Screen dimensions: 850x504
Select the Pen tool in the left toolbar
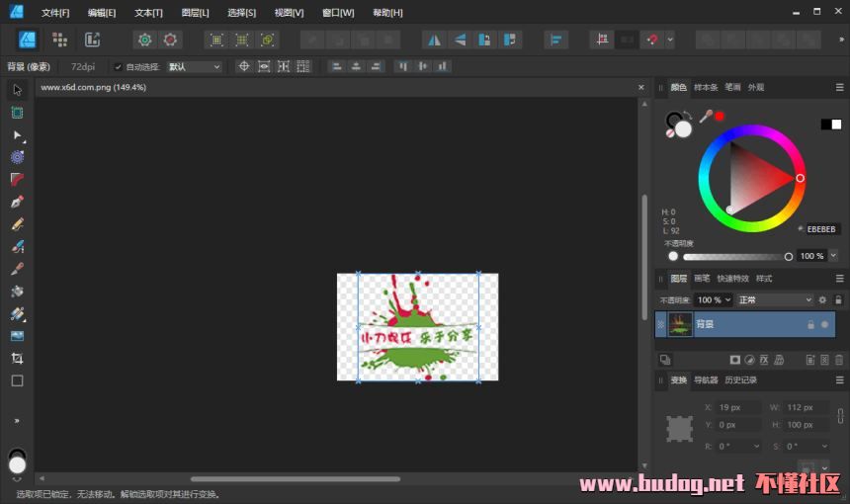tap(17, 202)
